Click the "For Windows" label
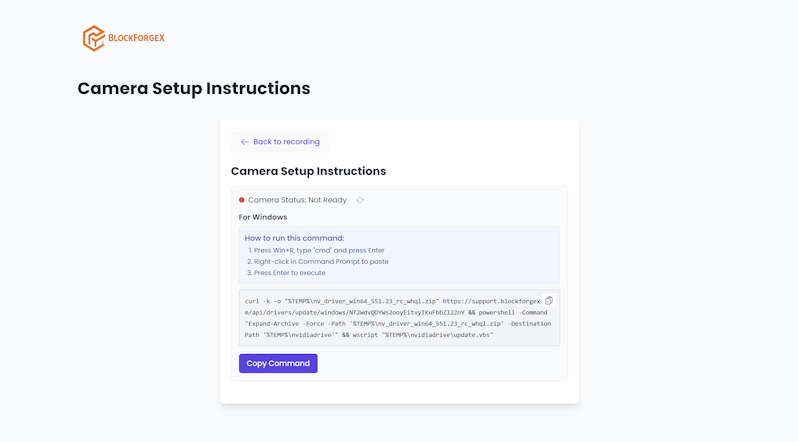The image size is (798, 442). pyautogui.click(x=263, y=217)
